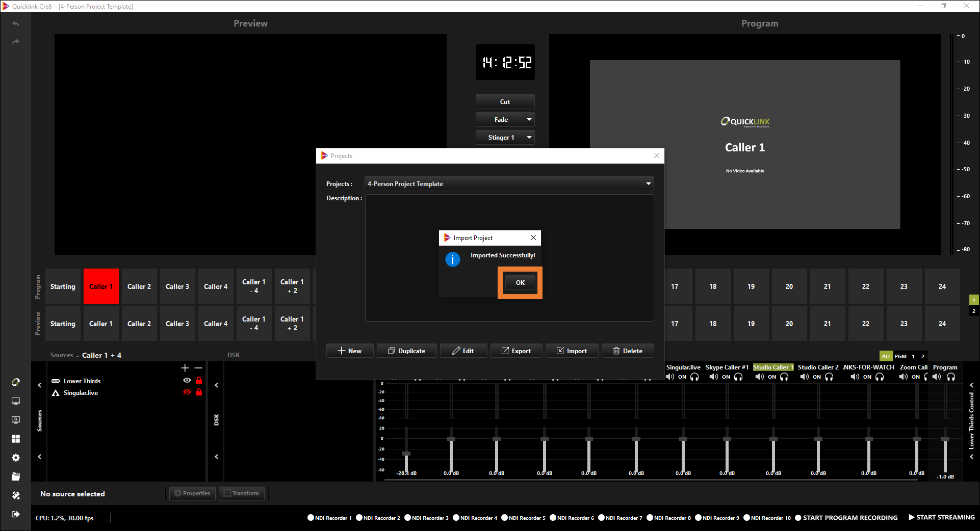980x531 pixels.
Task: Expand the Stinger 1 dropdown arrow
Action: click(x=529, y=138)
